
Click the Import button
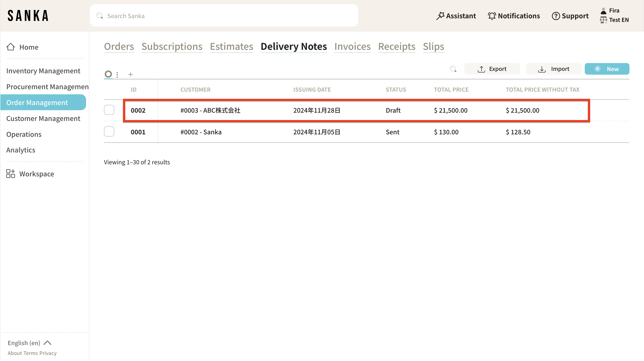(x=553, y=69)
